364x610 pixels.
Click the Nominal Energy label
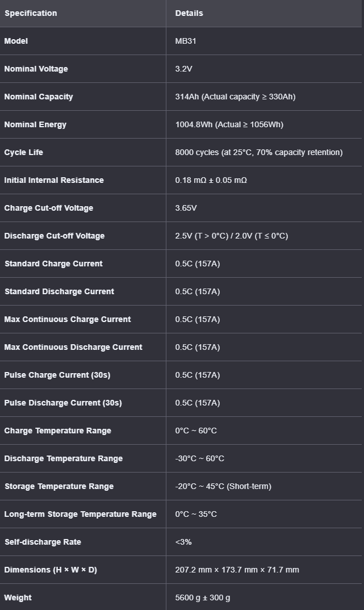35,124
